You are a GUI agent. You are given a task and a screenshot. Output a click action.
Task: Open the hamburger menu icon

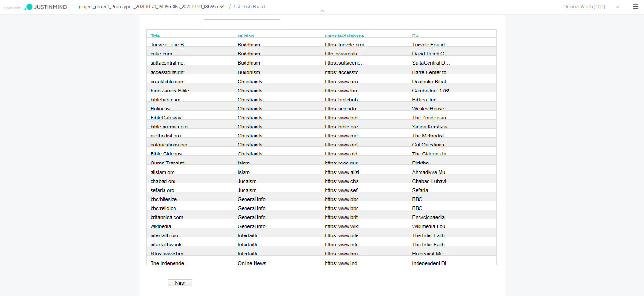point(635,7)
